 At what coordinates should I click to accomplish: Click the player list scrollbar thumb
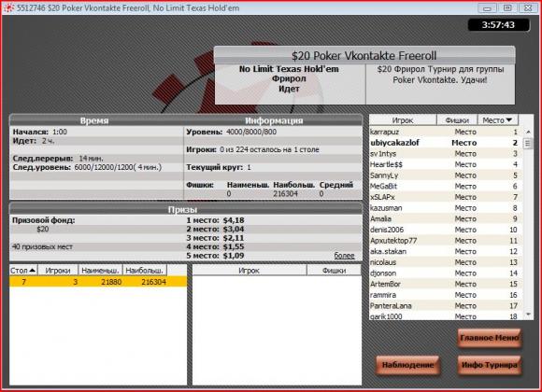click(528, 143)
